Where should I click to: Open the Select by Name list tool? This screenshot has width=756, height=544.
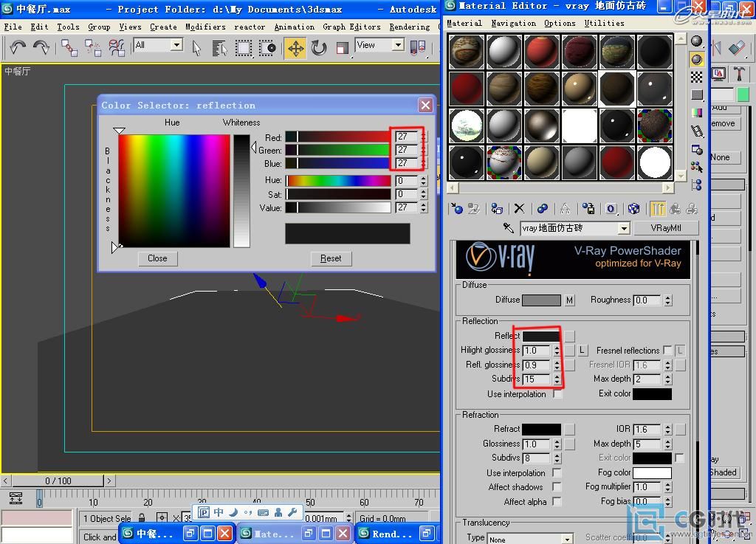[219, 48]
